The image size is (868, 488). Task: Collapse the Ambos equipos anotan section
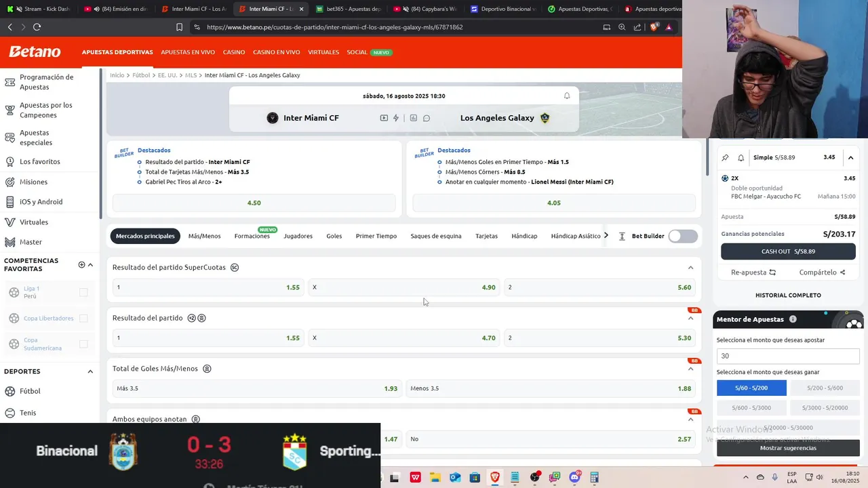coord(690,419)
